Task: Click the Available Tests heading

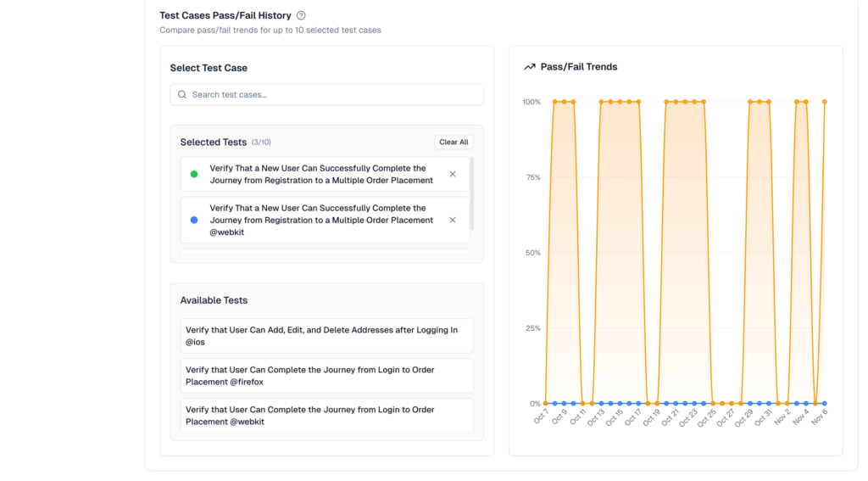Action: [214, 300]
